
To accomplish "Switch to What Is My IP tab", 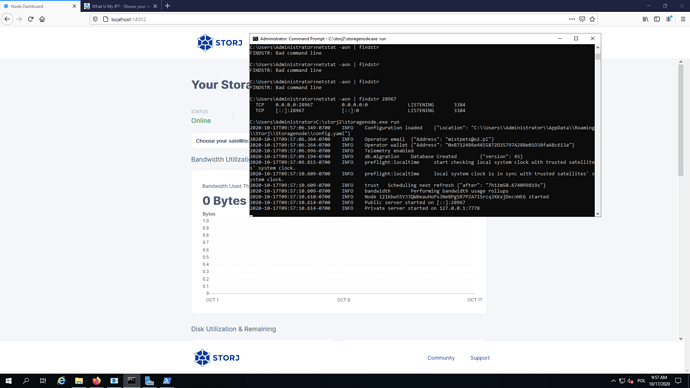I will [120, 6].
